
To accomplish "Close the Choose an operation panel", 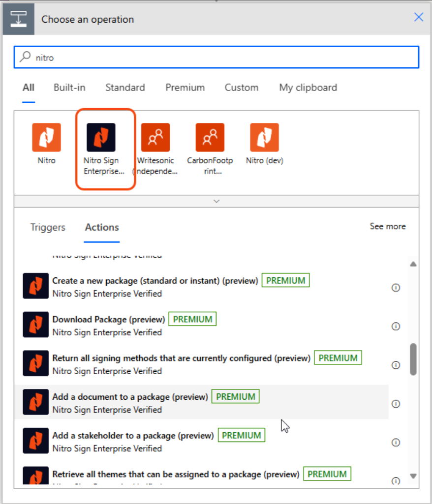I will pos(419,18).
